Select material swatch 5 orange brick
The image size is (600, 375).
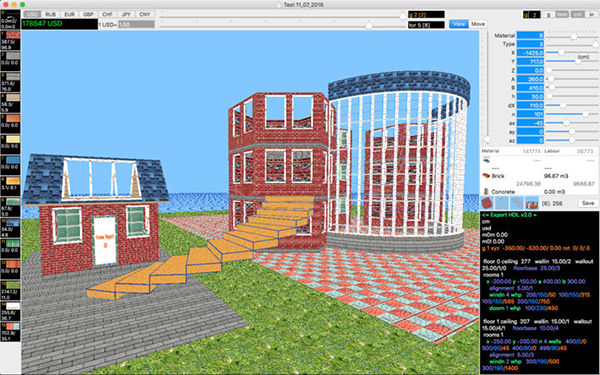pos(10,124)
